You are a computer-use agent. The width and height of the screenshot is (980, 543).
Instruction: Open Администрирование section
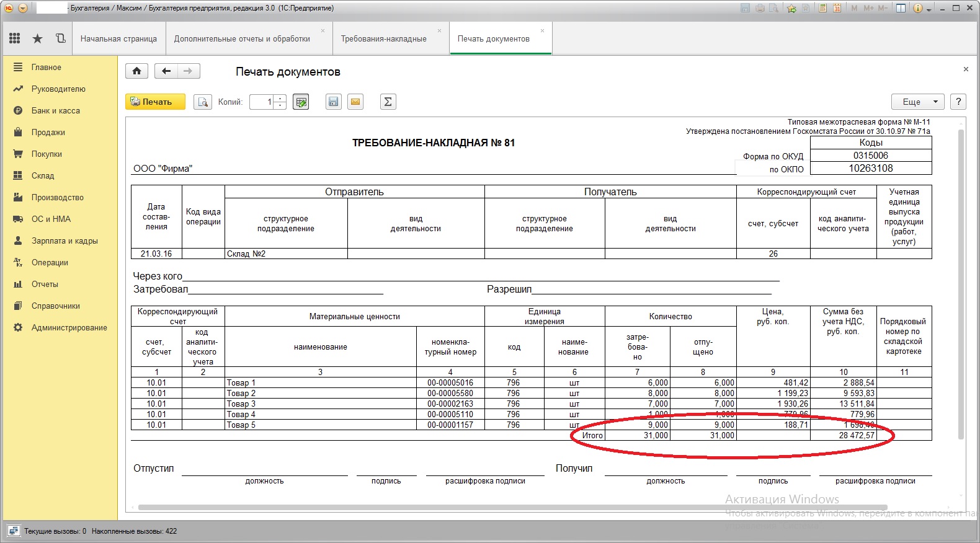pyautogui.click(x=60, y=327)
